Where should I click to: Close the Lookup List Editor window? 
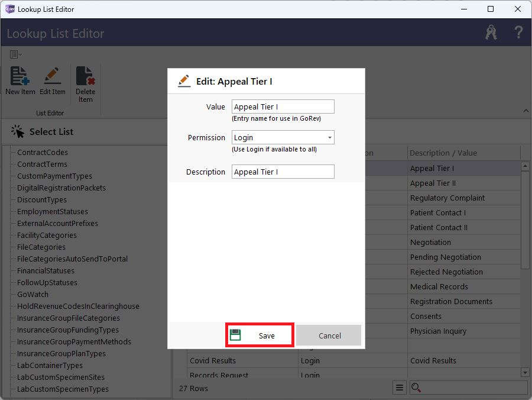(518, 9)
